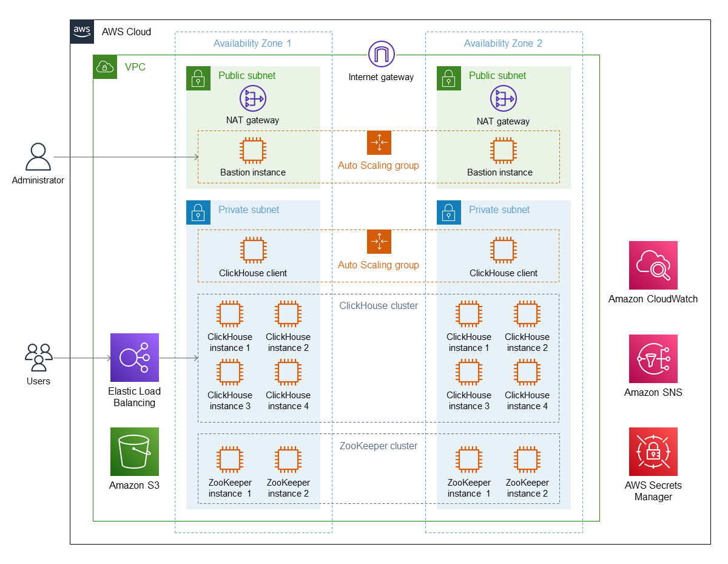Click the Administrator user icon
This screenshot has height=564, width=728.
click(38, 157)
